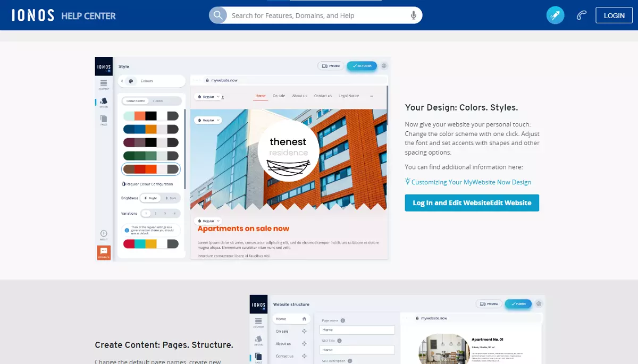Click the Colours panel scrollbar
638x364 pixels.
tap(184, 149)
